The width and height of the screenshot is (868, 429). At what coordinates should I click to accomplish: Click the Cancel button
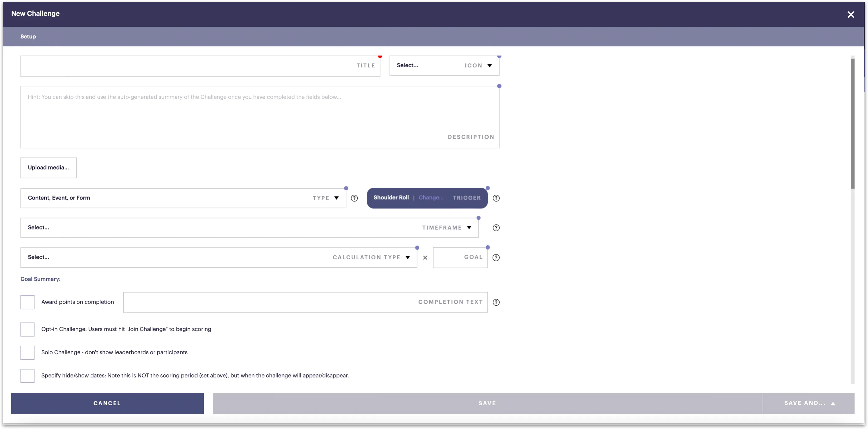107,403
